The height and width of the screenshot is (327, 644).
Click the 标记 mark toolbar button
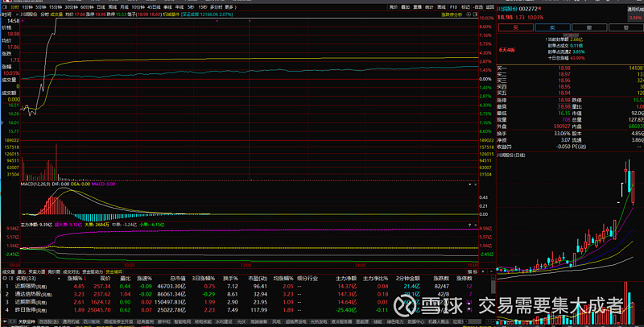(x=466, y=7)
